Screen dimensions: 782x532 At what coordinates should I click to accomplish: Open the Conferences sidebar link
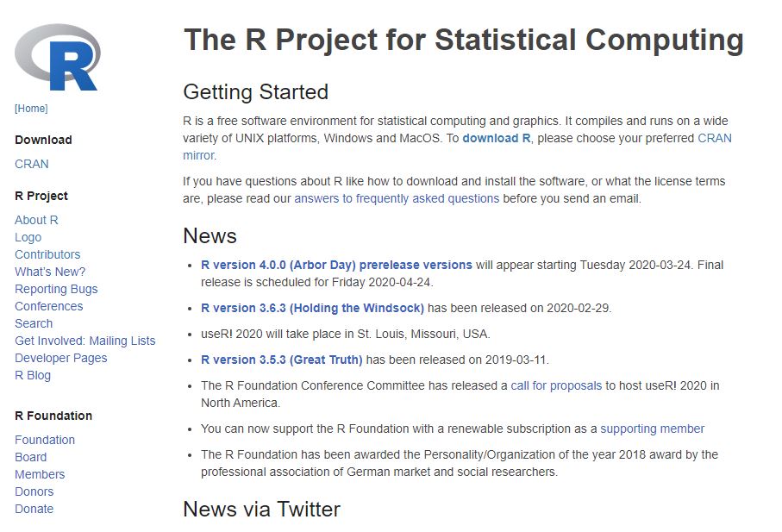click(49, 306)
